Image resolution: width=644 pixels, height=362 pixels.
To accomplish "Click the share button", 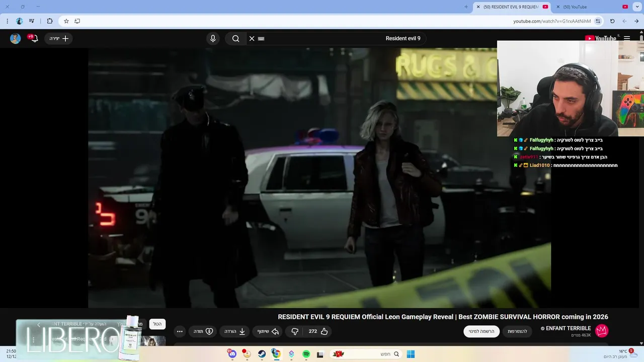I will 268,331.
